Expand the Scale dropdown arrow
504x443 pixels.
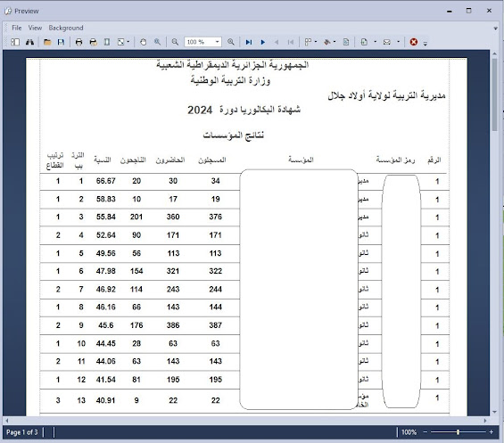click(128, 42)
